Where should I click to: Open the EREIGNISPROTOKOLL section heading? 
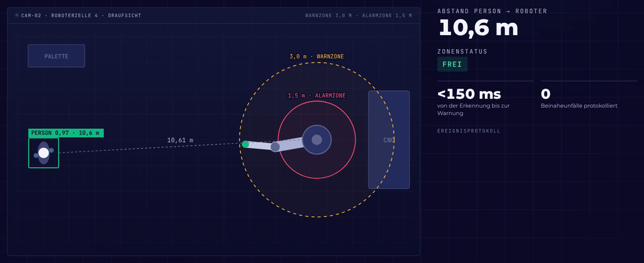[468, 131]
